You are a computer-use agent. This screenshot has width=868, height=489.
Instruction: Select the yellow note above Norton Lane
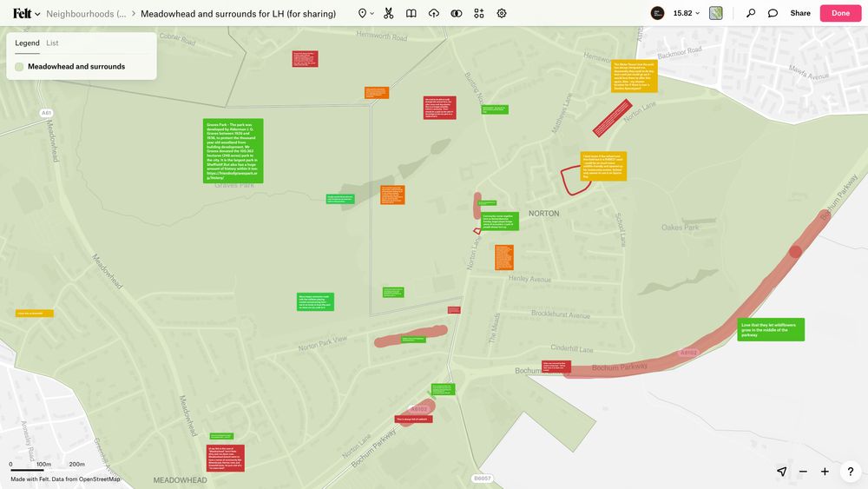[x=635, y=76]
